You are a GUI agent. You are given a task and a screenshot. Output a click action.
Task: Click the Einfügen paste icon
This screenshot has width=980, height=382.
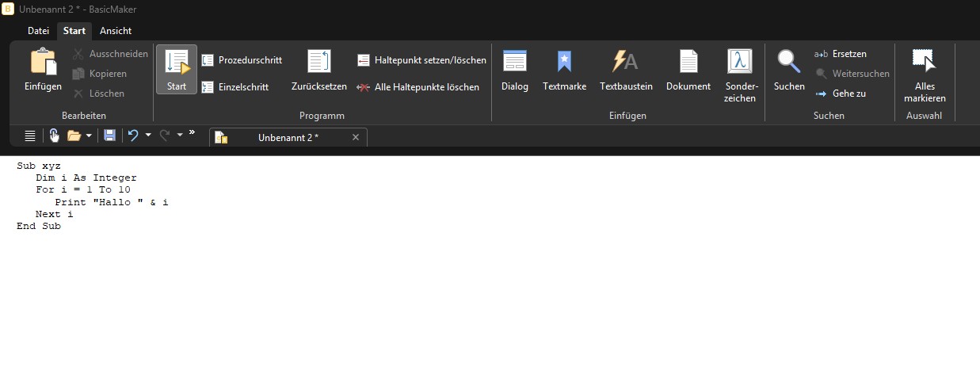click(43, 63)
